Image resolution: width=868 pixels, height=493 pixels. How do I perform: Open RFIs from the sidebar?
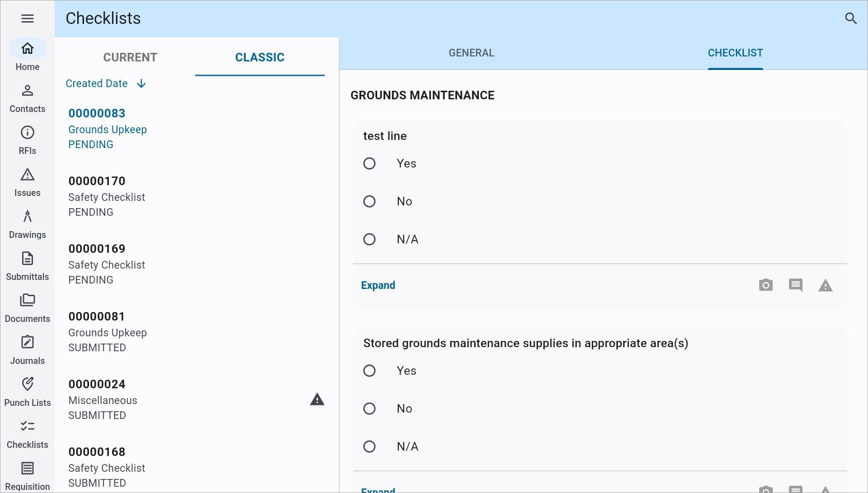(x=28, y=140)
